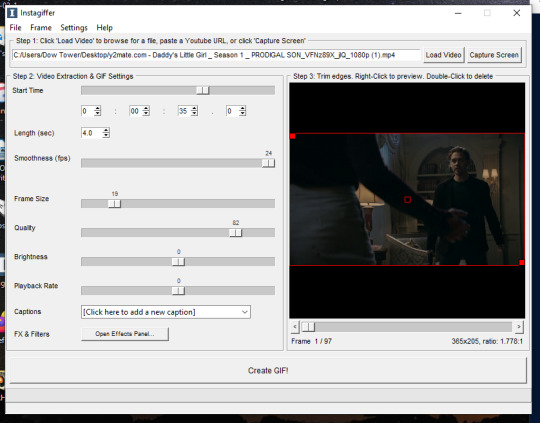Decrease the start time hours value
Viewport: 540px width, 423px height.
coord(97,113)
